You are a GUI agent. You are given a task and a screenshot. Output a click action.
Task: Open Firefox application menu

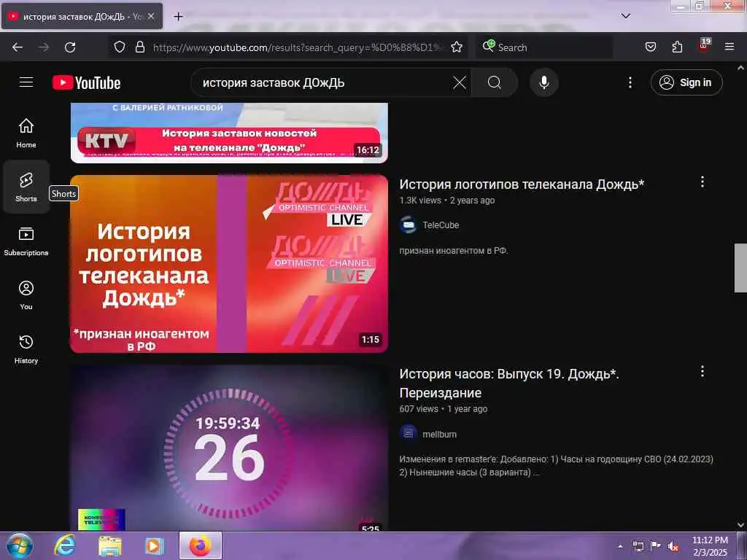729,47
